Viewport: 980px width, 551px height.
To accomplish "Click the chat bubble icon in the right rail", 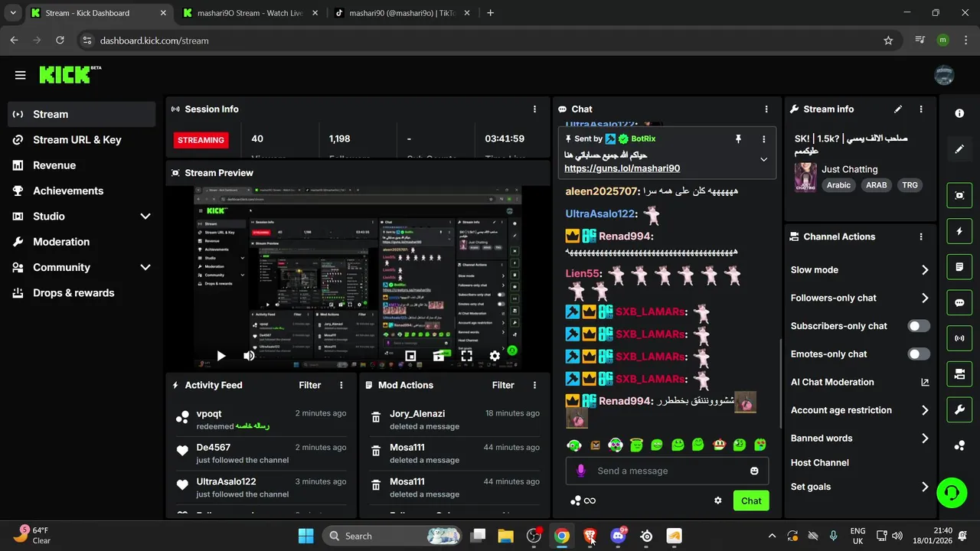I will click(x=959, y=302).
